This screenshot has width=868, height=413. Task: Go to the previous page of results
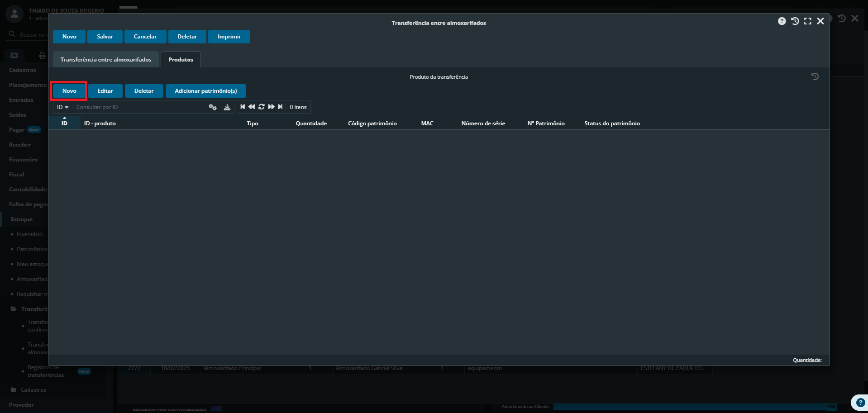pyautogui.click(x=252, y=107)
